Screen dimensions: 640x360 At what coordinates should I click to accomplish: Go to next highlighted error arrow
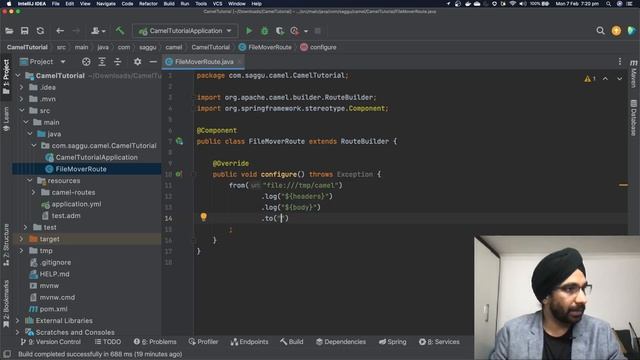point(620,79)
